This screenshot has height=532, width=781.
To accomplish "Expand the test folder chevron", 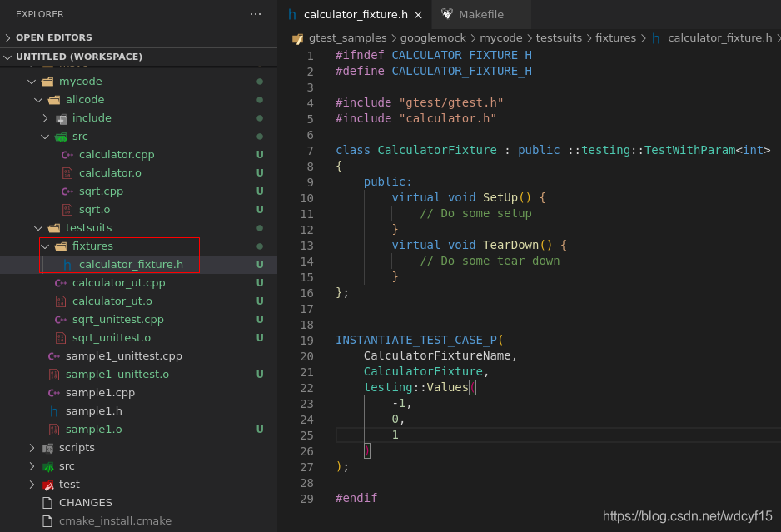I will click(32, 485).
